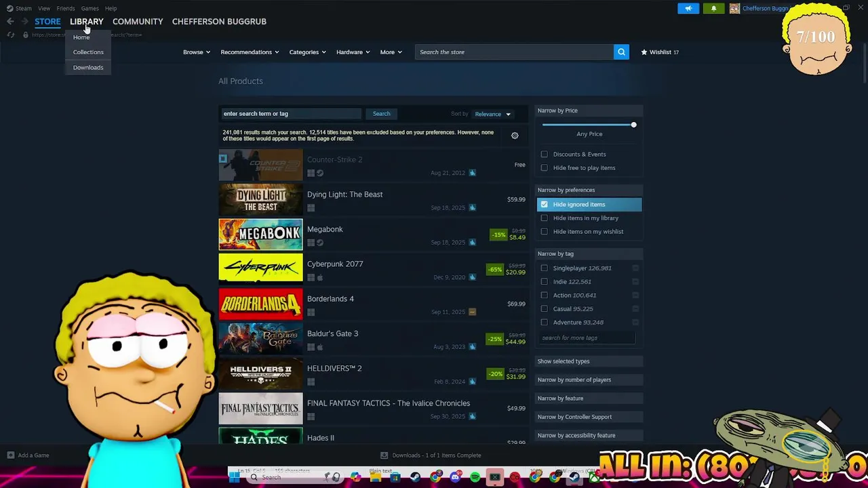868x488 pixels.
Task: Tick the Casual tag checkbox
Action: pyautogui.click(x=544, y=309)
